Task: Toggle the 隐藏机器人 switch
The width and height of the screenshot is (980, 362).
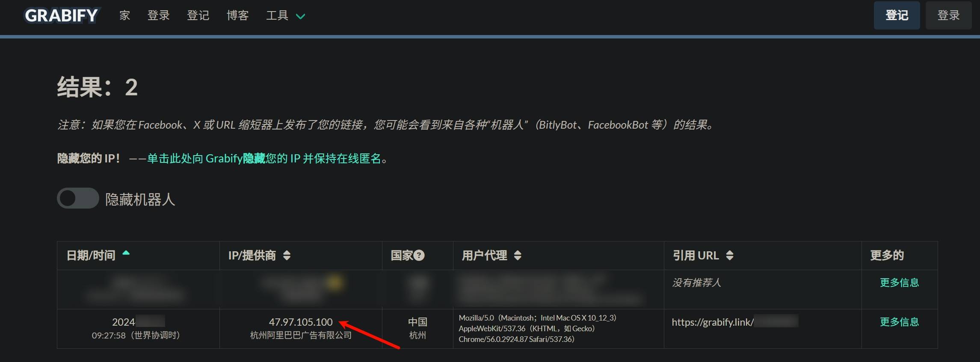Action: (78, 198)
